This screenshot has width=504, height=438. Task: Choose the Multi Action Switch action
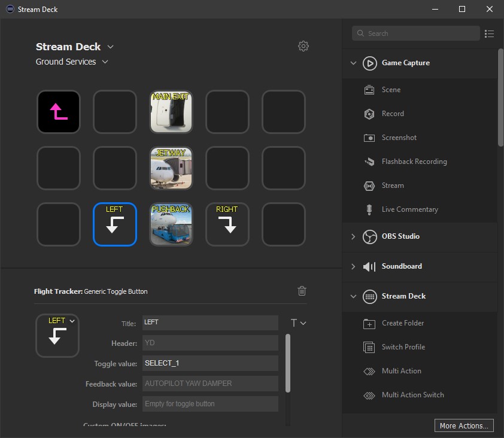pos(412,395)
